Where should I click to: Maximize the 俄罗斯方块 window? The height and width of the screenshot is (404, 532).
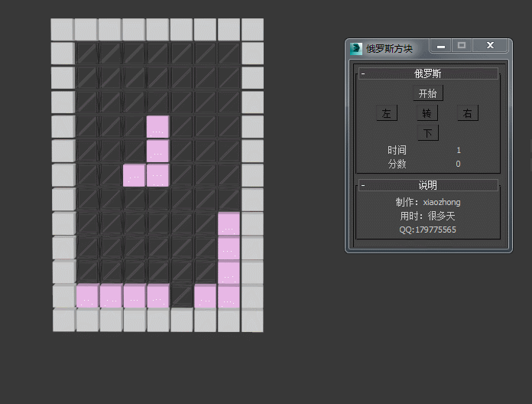(461, 47)
